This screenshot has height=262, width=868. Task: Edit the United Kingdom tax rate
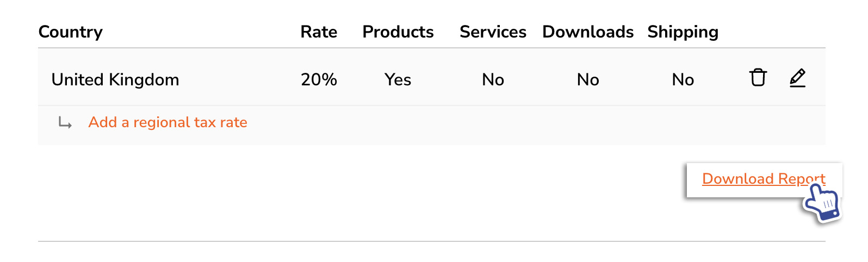pyautogui.click(x=797, y=78)
